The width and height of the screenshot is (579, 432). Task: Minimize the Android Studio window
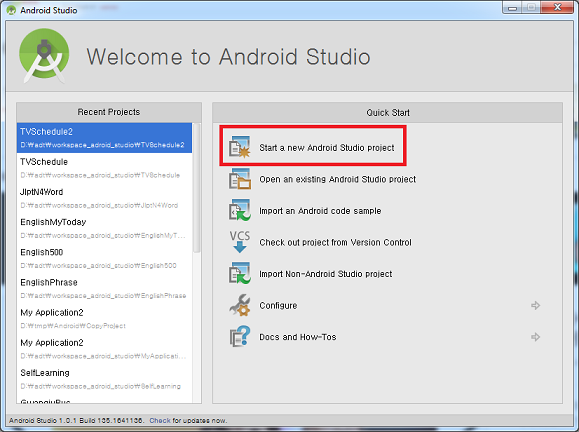pyautogui.click(x=512, y=8)
